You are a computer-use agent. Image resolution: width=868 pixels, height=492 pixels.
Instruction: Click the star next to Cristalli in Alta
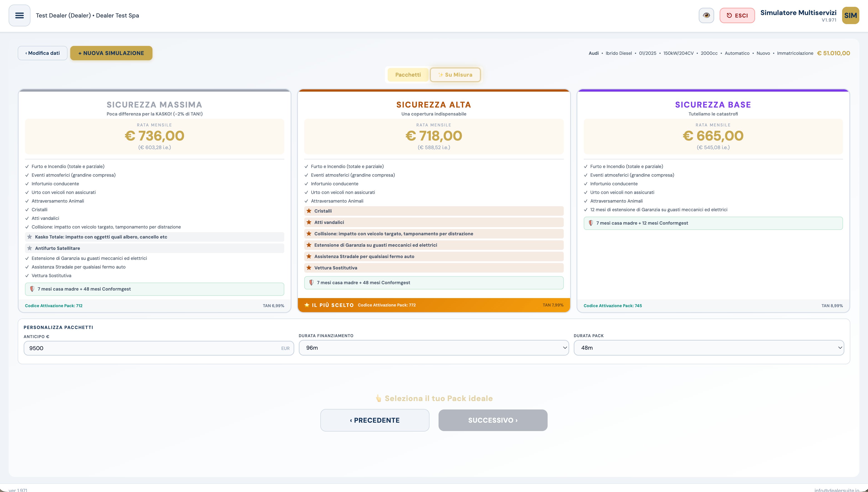[x=309, y=211]
